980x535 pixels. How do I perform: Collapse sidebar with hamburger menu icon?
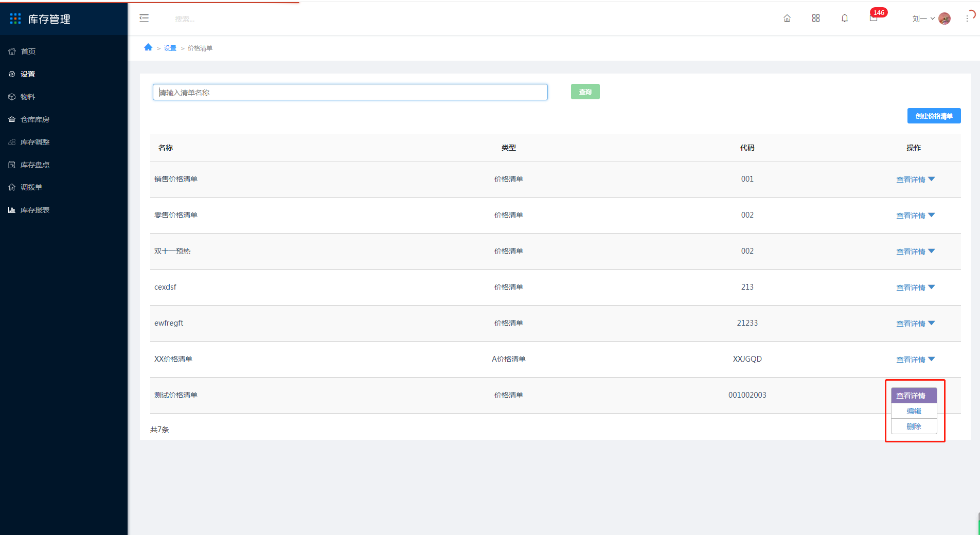pos(144,19)
